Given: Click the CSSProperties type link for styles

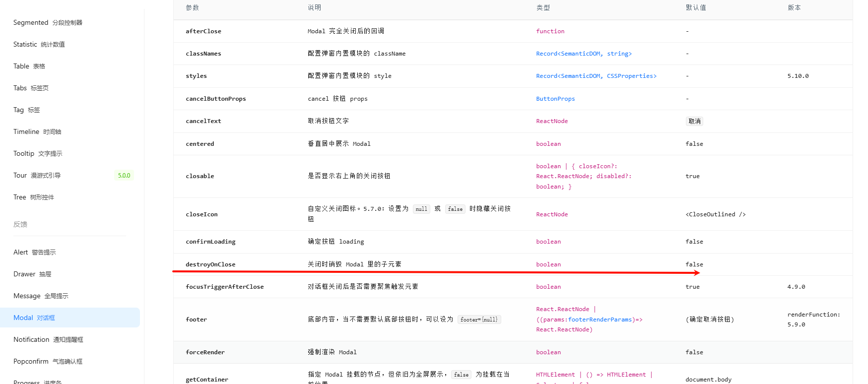Looking at the screenshot, I should coord(596,76).
